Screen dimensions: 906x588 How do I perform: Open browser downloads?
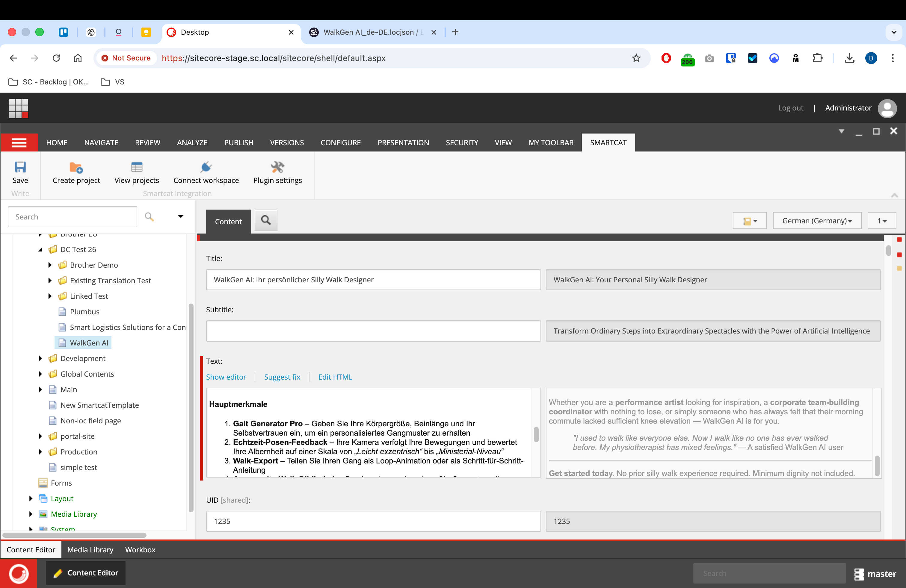[849, 58]
